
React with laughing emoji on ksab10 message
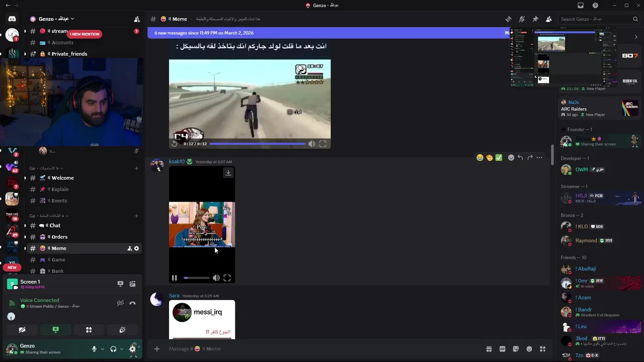[480, 157]
